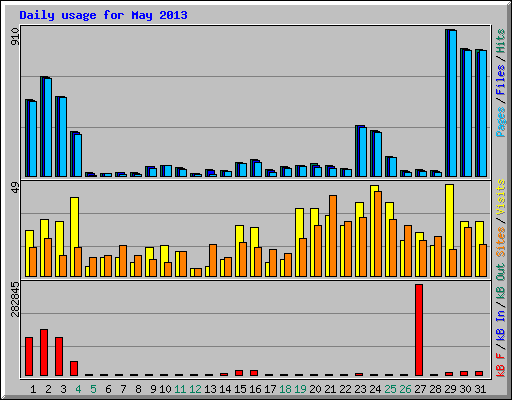Click day 27 on the x-axis
Image resolution: width=512 pixels, height=400 pixels.
(420, 389)
